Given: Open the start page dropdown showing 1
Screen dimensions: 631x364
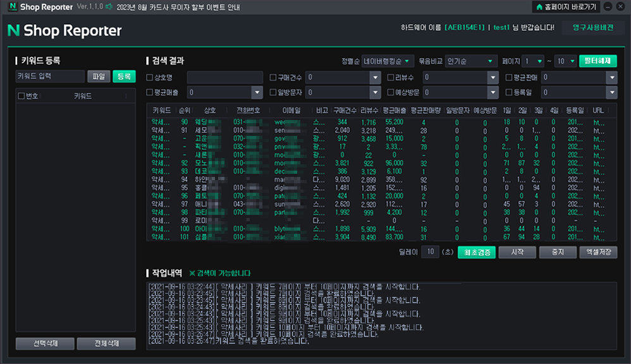Looking at the screenshot, I should pyautogui.click(x=533, y=61).
